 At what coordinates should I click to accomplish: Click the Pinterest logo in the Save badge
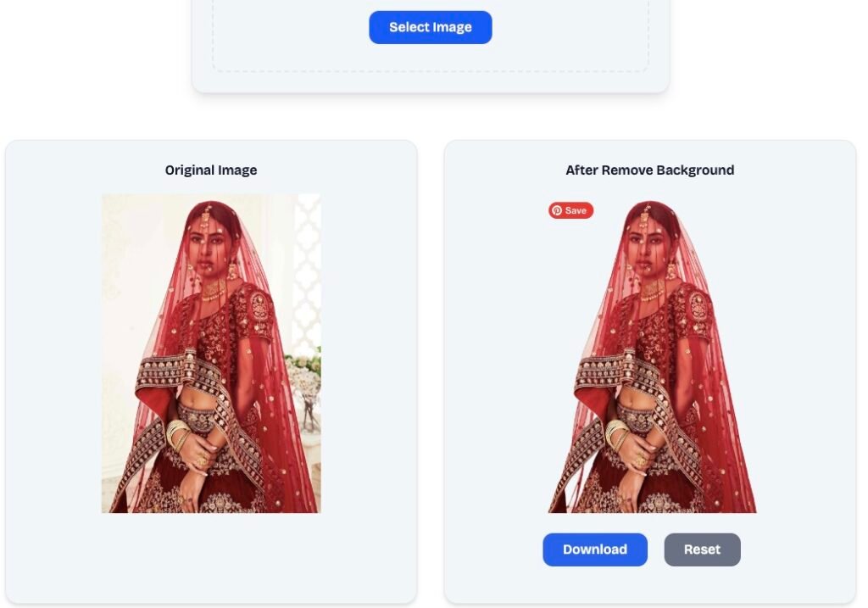[557, 210]
